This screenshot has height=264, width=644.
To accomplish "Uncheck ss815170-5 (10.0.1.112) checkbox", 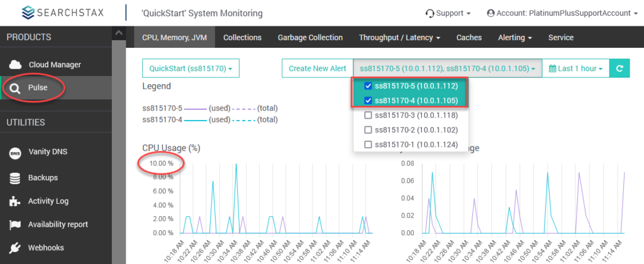I will tap(369, 86).
